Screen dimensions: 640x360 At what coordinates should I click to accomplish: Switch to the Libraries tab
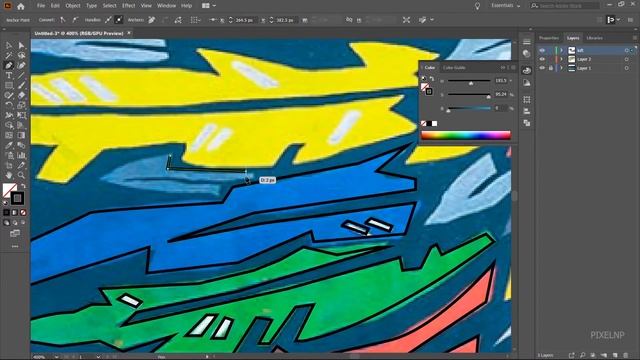tap(594, 38)
